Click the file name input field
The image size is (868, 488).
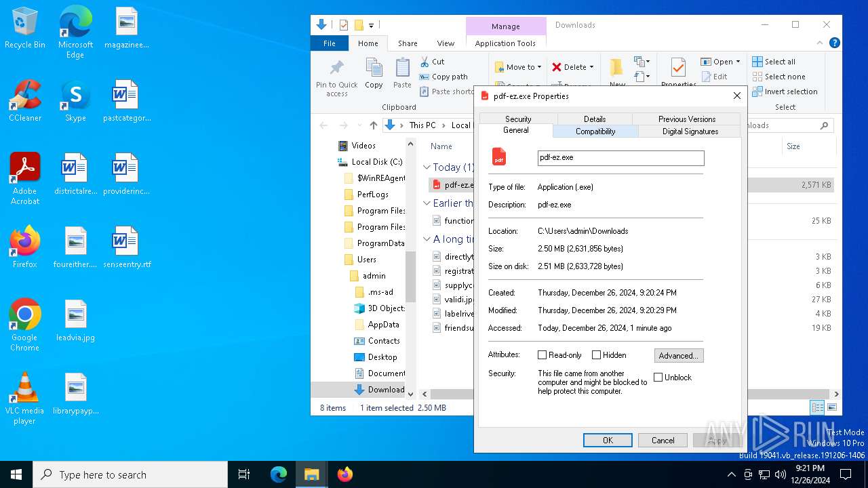[621, 158]
